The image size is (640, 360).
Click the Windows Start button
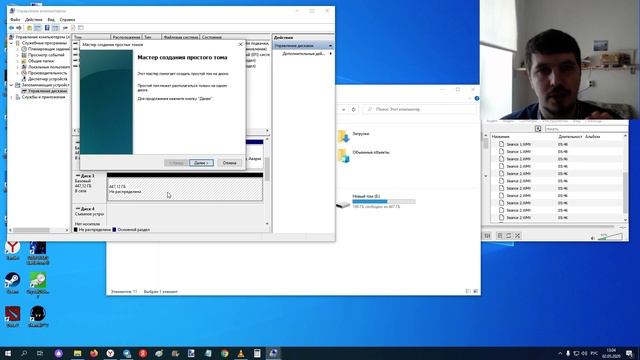pos(8,353)
